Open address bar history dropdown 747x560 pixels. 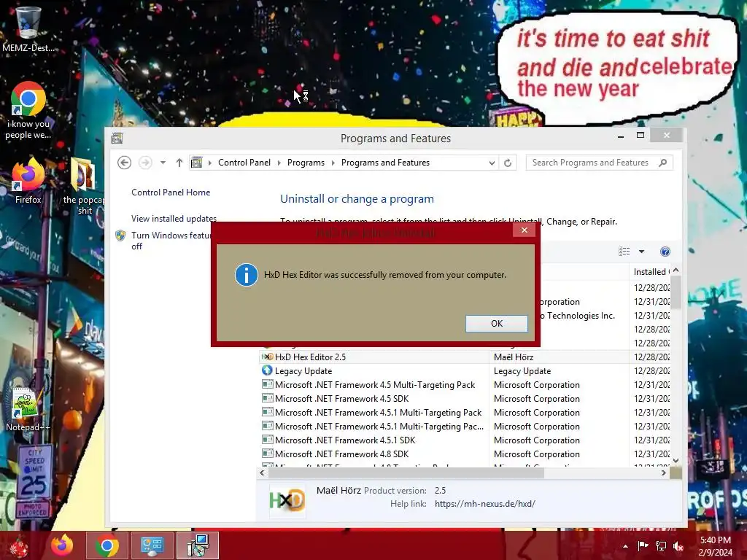pyautogui.click(x=492, y=163)
